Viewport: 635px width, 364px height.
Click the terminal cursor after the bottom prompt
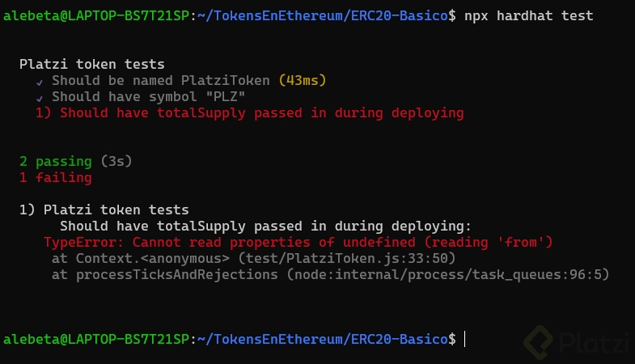[x=466, y=339]
